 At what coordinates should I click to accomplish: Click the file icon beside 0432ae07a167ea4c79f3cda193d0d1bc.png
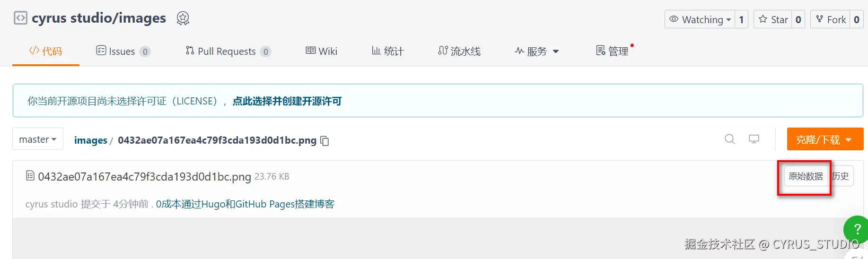point(30,176)
